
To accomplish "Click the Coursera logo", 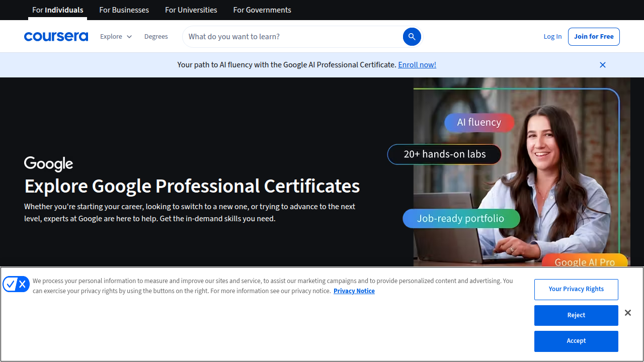I will pyautogui.click(x=56, y=36).
